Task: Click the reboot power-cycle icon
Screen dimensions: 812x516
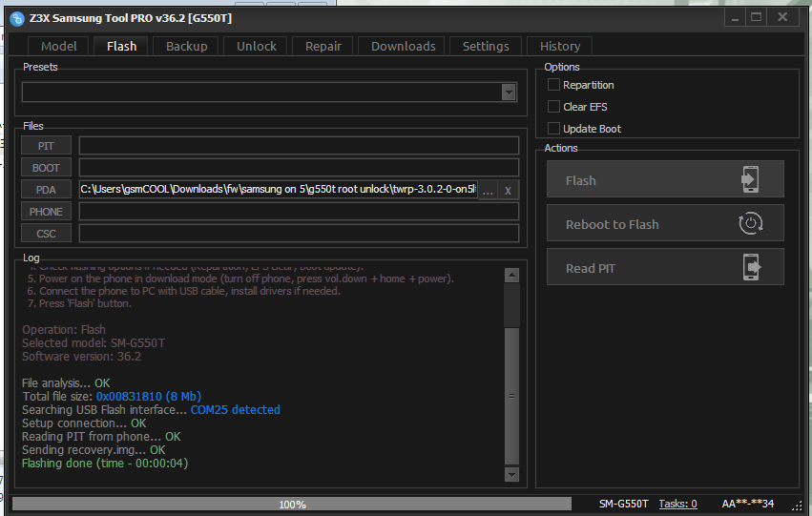Action: click(x=750, y=223)
